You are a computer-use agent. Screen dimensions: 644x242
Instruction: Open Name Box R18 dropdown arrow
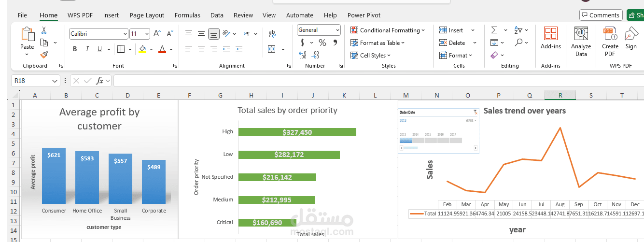55,81
